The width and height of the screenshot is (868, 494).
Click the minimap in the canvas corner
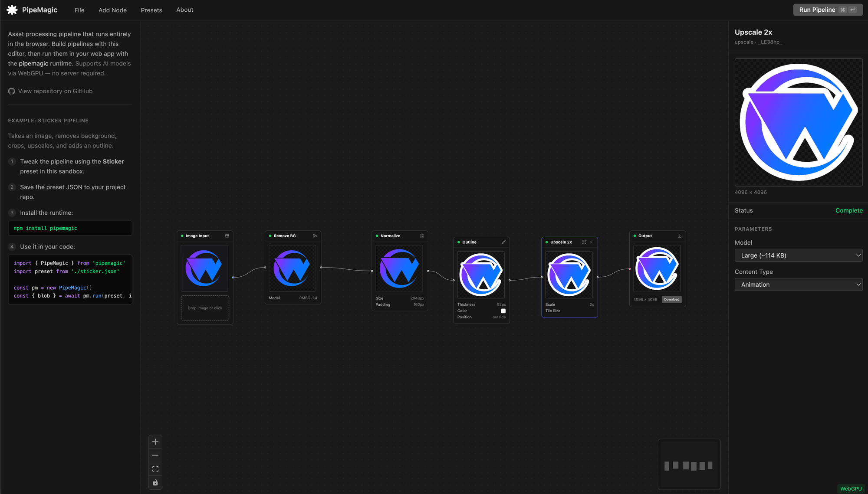tap(689, 465)
